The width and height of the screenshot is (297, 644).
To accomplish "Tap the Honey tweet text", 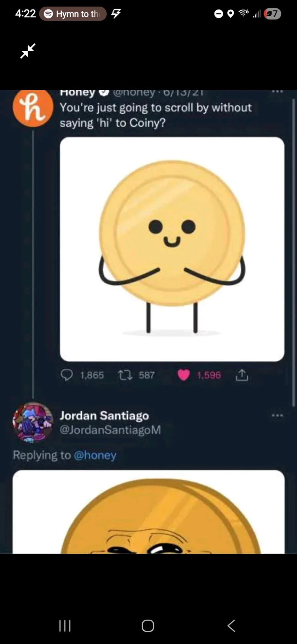I will [x=155, y=115].
